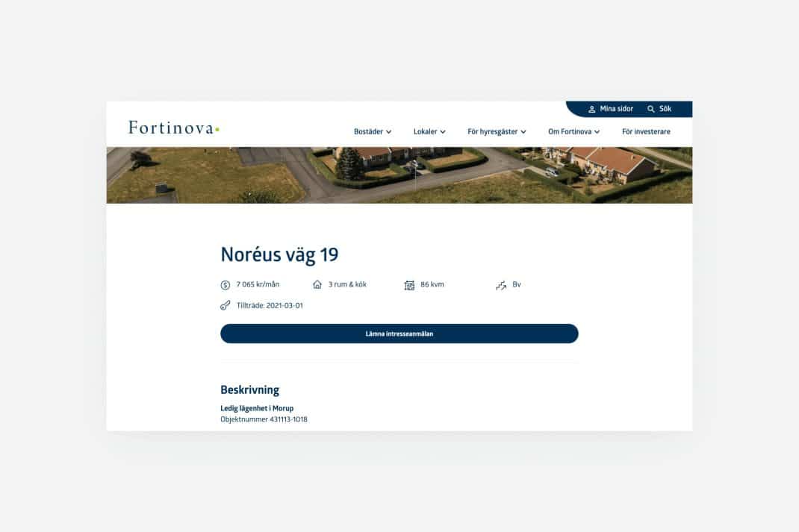Click the Beskrivning section heading

(249, 390)
